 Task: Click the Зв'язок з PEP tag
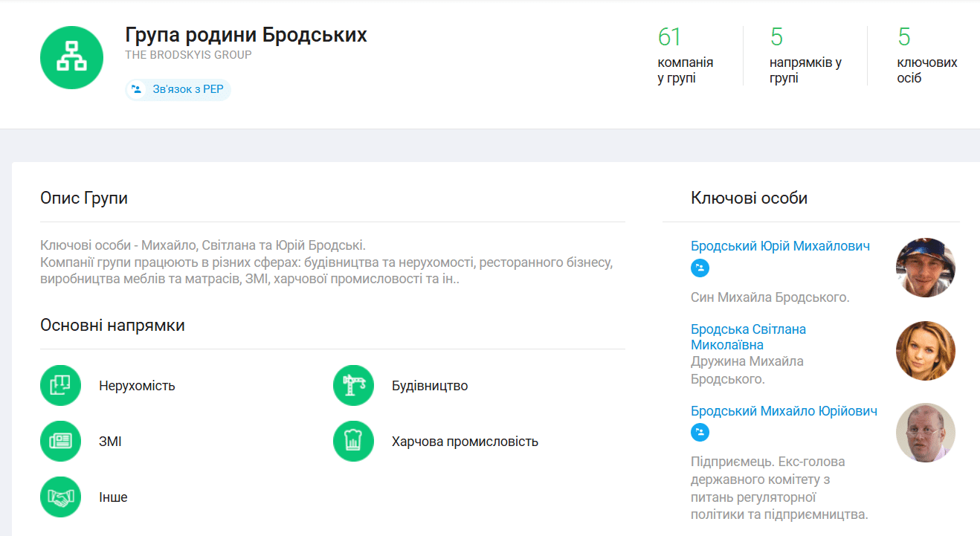178,90
